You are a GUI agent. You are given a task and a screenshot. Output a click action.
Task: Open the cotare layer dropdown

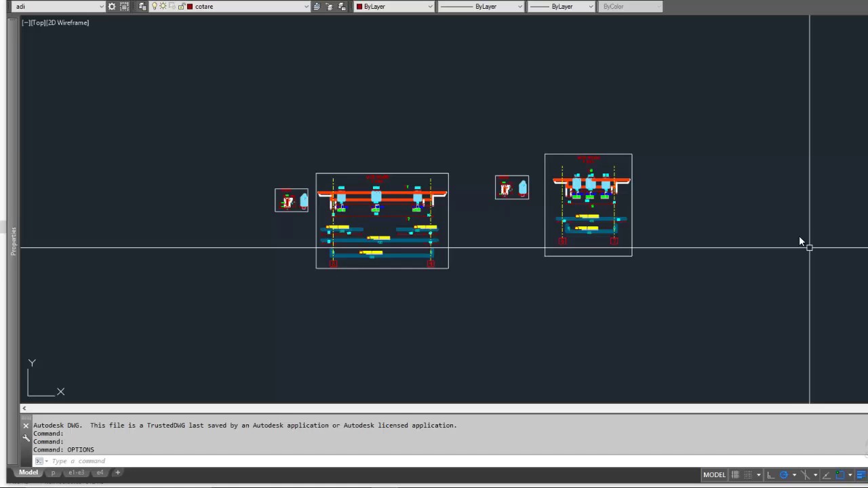click(307, 6)
